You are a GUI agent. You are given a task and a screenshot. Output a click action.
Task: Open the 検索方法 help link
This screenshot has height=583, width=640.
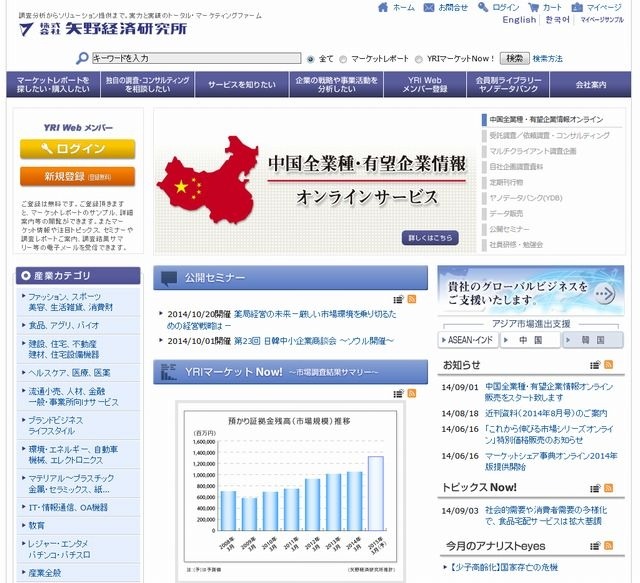coord(547,59)
